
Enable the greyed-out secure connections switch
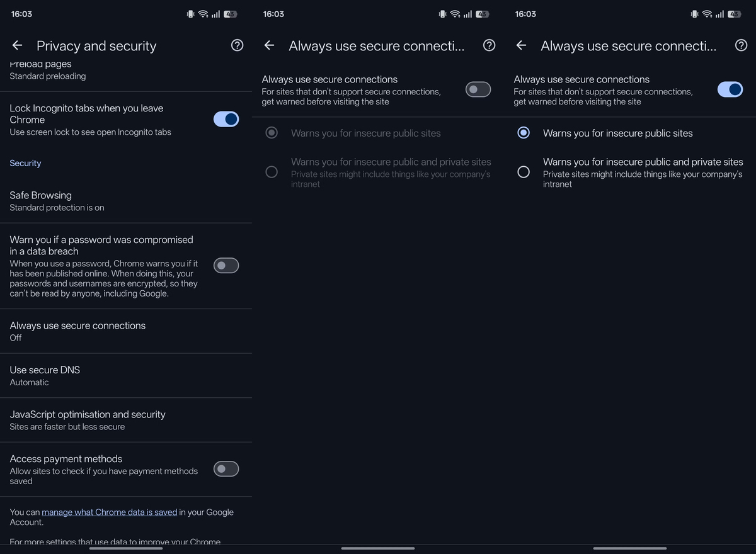478,90
